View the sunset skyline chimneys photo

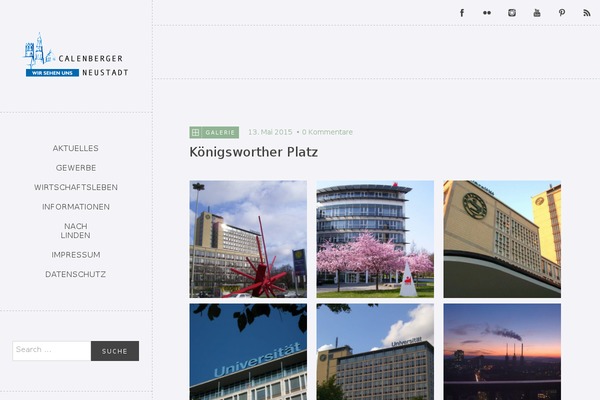(502, 352)
